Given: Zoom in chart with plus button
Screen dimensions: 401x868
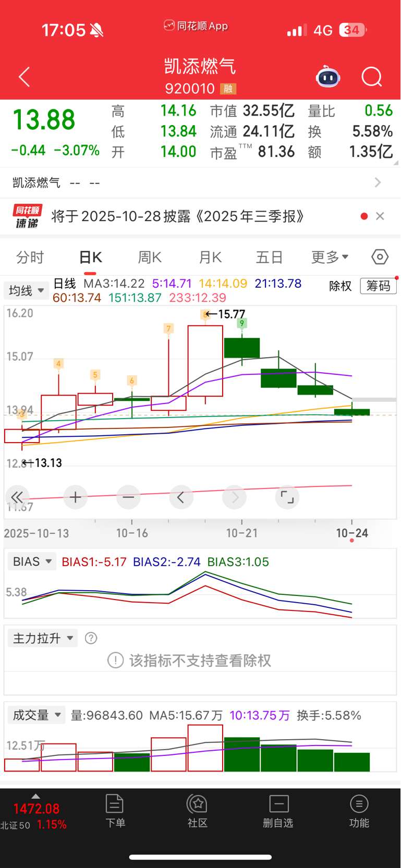Looking at the screenshot, I should (75, 497).
